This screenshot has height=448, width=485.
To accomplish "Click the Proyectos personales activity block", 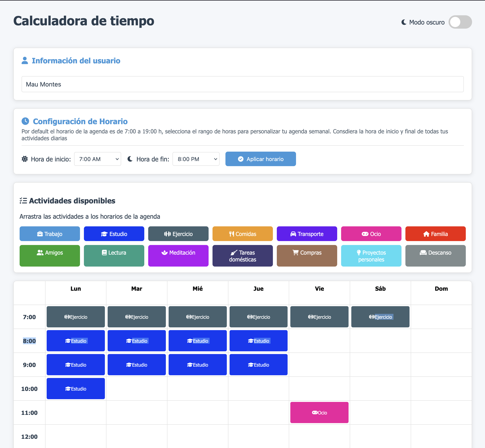I will [x=371, y=256].
